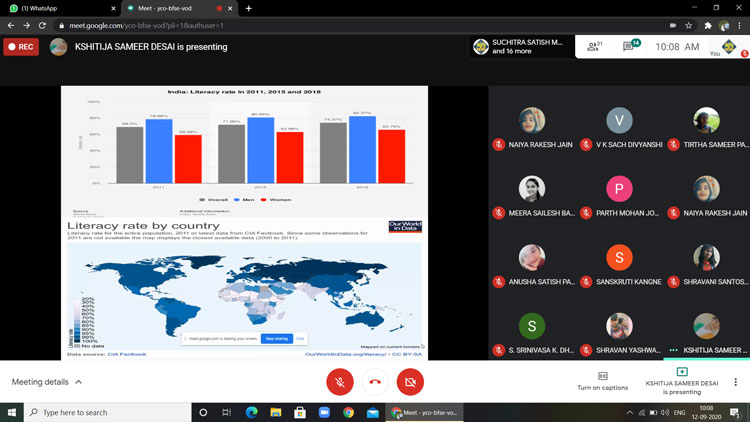Bookmark this page with the star icon
Screen dimensions: 750x422
point(688,25)
